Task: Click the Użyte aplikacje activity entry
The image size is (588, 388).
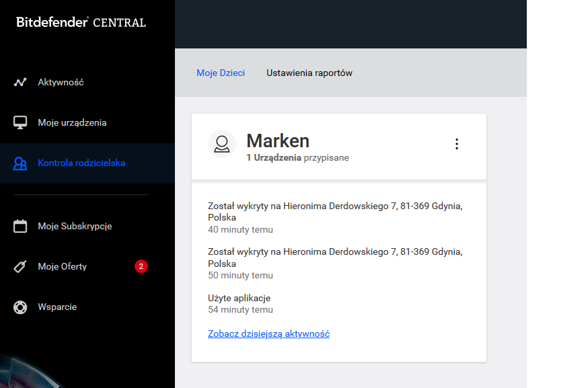Action: click(x=239, y=298)
